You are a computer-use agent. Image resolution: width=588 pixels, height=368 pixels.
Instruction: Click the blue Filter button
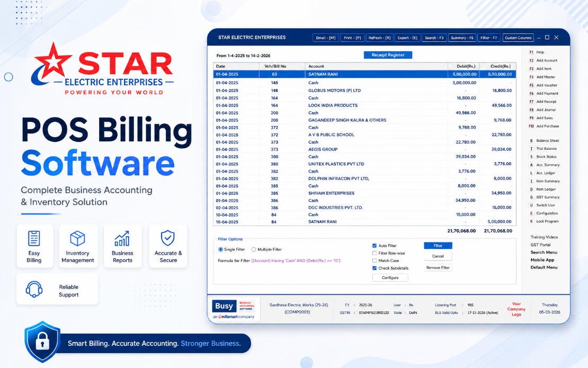pos(438,246)
